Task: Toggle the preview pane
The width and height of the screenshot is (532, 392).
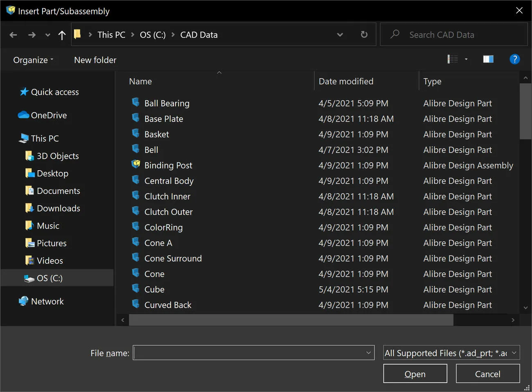Action: coord(488,59)
